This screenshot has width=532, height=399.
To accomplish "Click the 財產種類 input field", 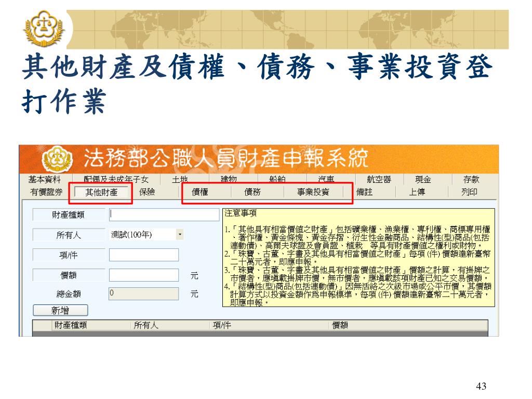I will [164, 215].
